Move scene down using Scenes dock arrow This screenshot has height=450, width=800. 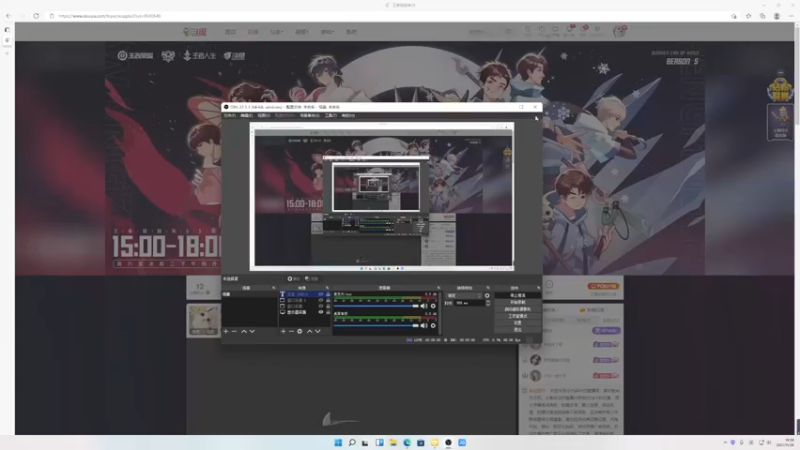[252, 332]
